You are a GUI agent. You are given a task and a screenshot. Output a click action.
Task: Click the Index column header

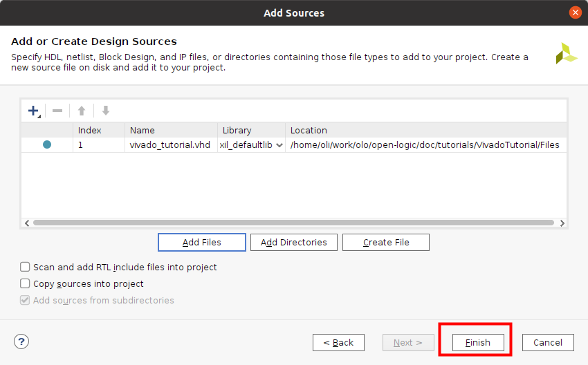pos(99,130)
